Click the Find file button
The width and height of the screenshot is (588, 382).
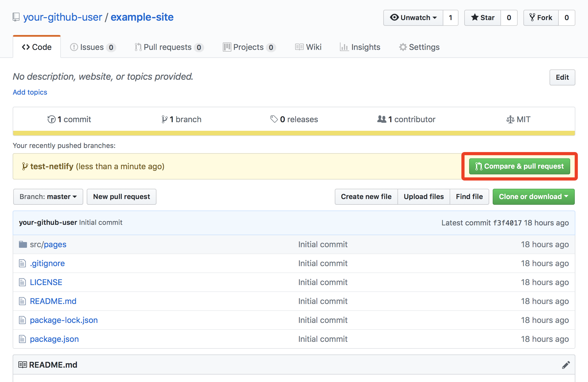(x=469, y=196)
